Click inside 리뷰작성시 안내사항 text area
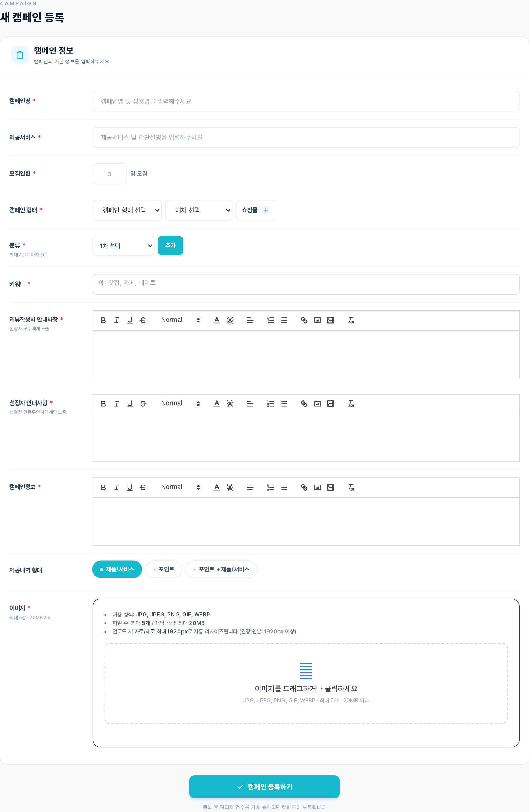The image size is (529, 812). (306, 354)
